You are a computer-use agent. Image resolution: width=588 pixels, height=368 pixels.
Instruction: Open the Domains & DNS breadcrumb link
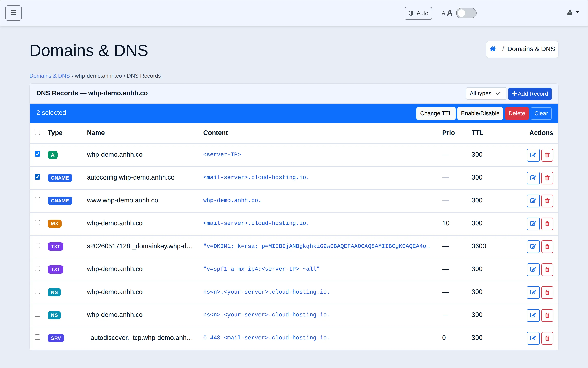[50, 76]
